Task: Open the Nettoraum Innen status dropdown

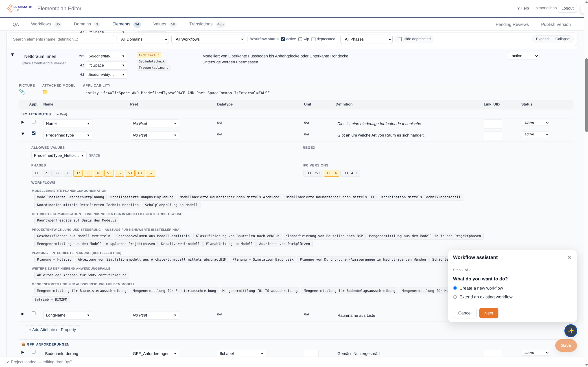Action: tap(523, 56)
